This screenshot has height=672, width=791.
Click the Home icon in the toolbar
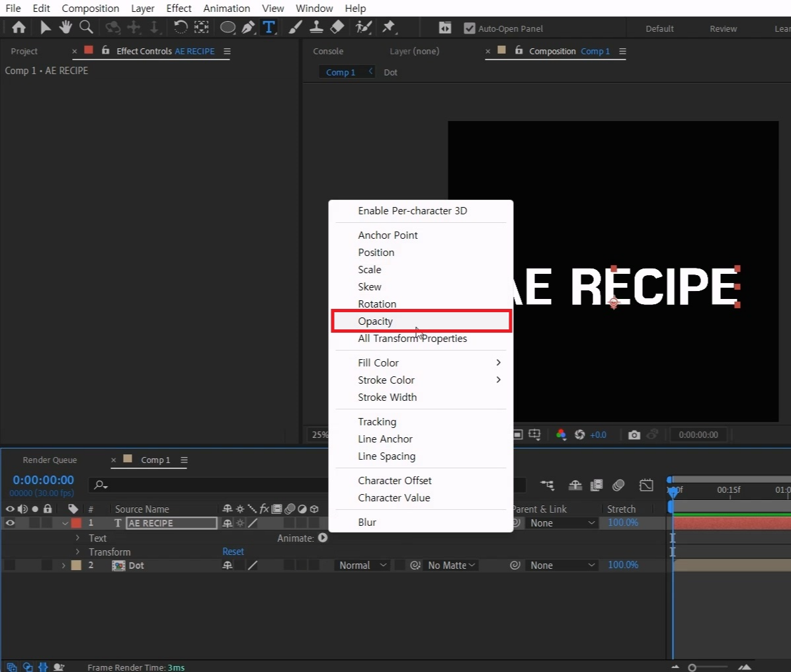click(x=19, y=27)
